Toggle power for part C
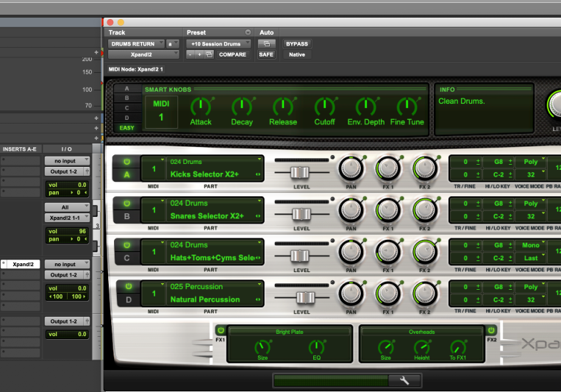 [x=126, y=245]
